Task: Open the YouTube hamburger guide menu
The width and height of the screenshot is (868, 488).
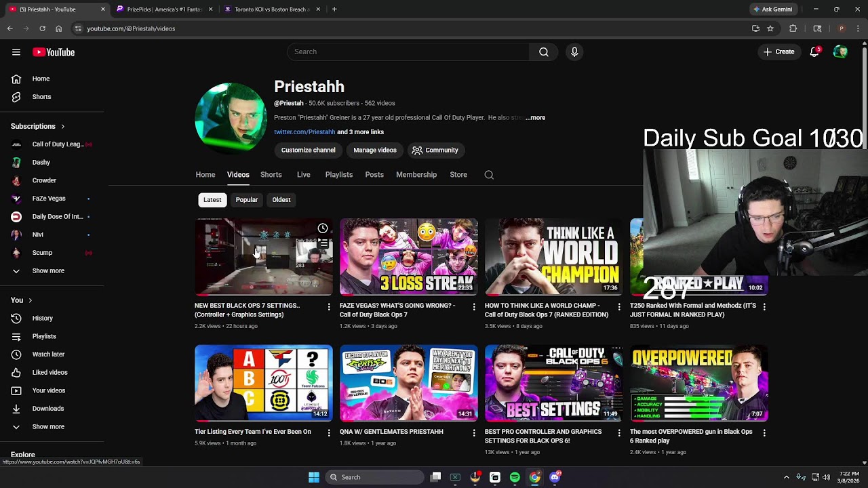Action: [x=16, y=52]
